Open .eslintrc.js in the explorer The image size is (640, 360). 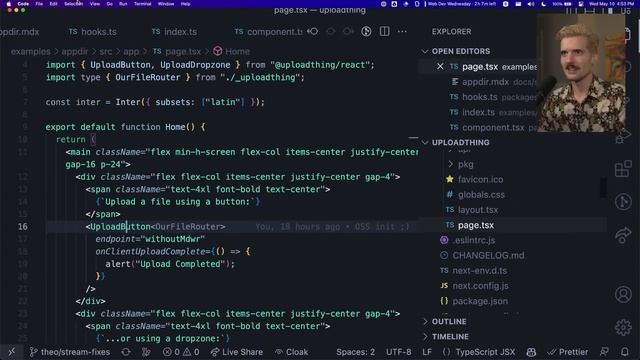[473, 240]
